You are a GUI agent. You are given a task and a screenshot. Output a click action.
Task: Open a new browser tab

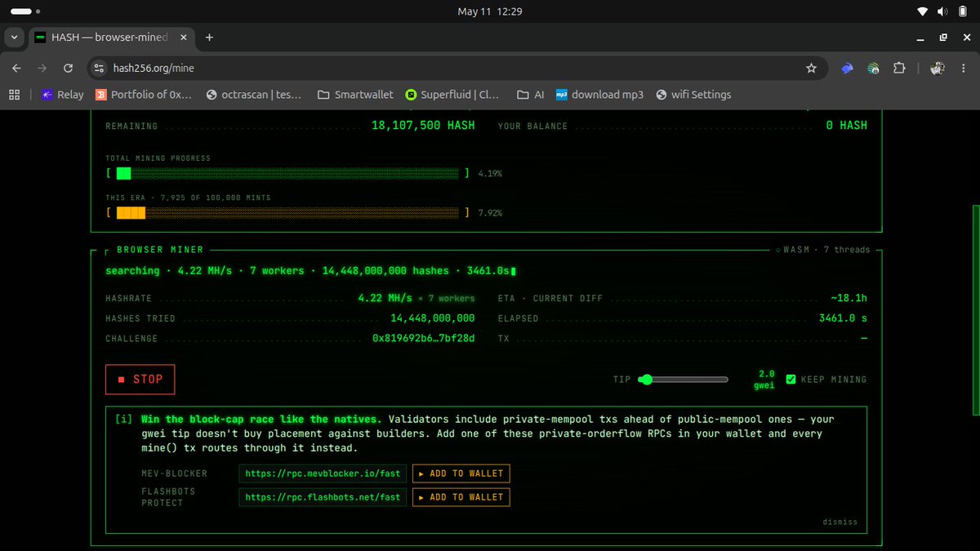coord(209,38)
